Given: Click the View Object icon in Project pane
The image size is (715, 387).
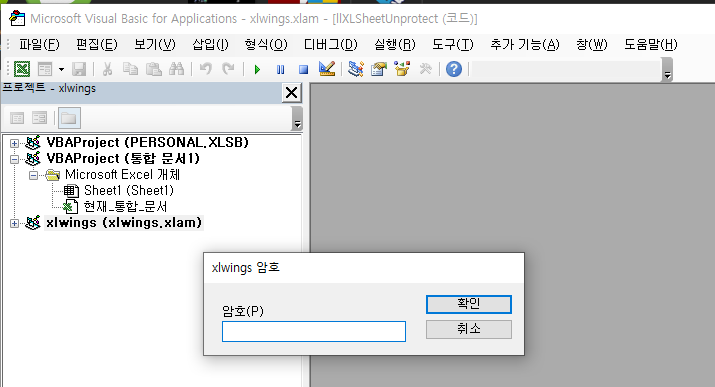Looking at the screenshot, I should pos(40,119).
